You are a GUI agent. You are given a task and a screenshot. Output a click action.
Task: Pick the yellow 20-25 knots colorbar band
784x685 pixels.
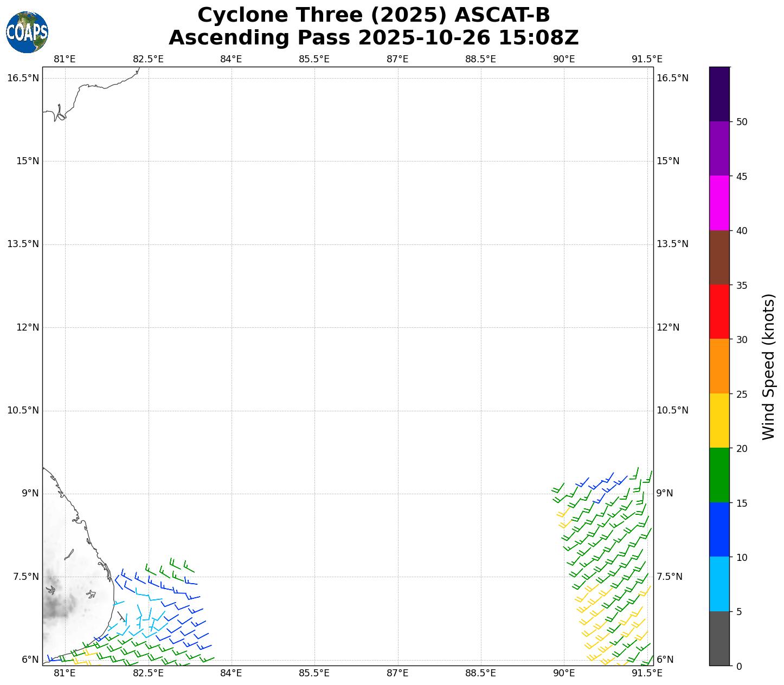pos(719,421)
